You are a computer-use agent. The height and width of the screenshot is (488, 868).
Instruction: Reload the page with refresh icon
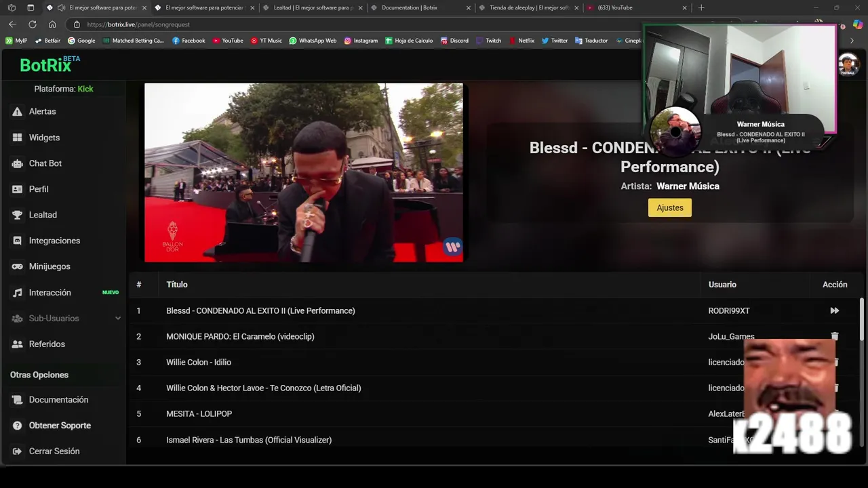(32, 24)
